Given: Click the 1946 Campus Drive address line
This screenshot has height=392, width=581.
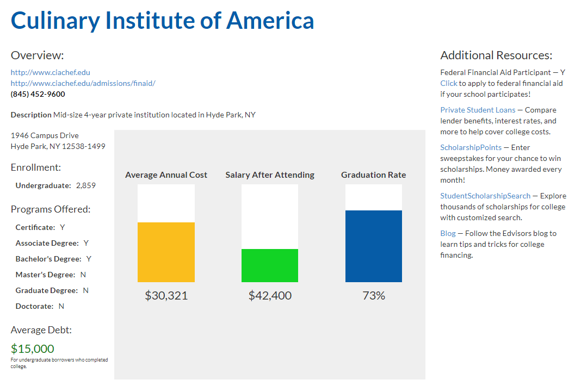Looking at the screenshot, I should (45, 135).
